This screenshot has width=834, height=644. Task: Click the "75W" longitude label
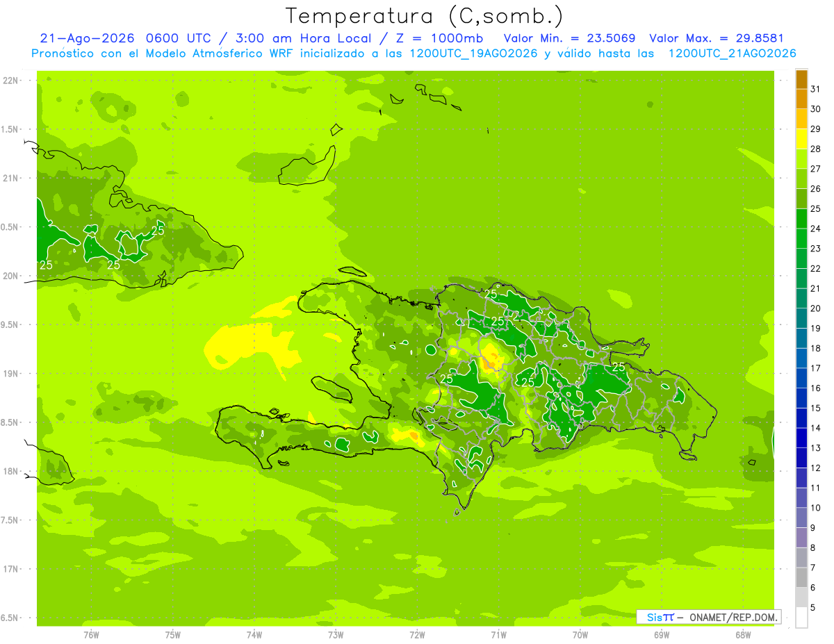(173, 635)
